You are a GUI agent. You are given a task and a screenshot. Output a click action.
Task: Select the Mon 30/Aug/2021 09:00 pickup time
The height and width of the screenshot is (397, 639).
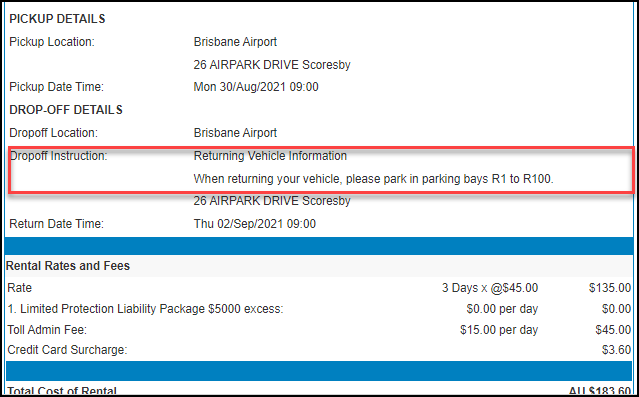(x=256, y=87)
